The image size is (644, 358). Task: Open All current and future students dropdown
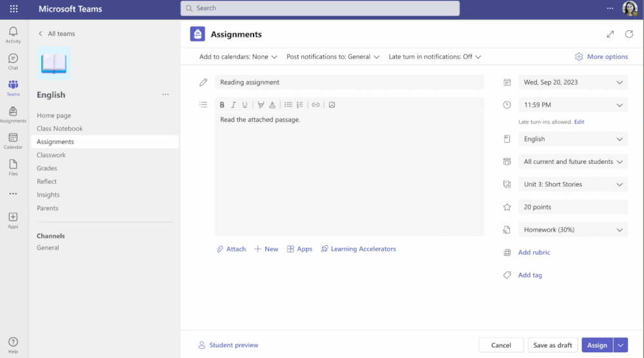click(573, 161)
